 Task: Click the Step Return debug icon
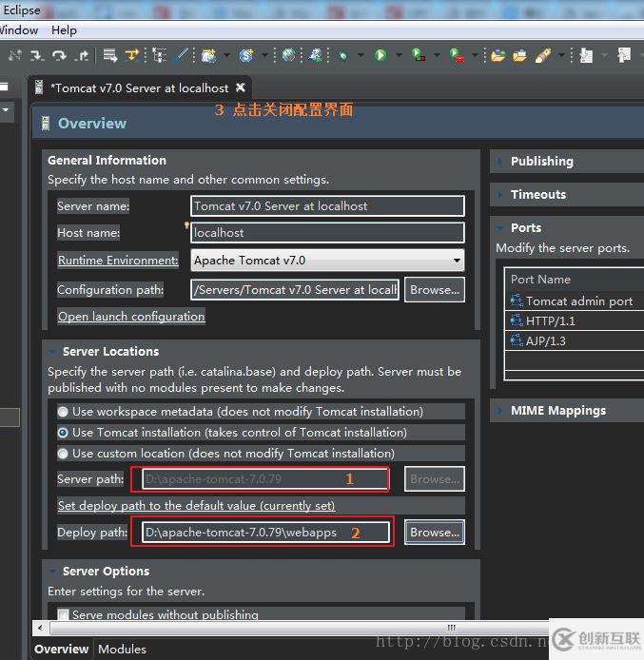point(82,55)
